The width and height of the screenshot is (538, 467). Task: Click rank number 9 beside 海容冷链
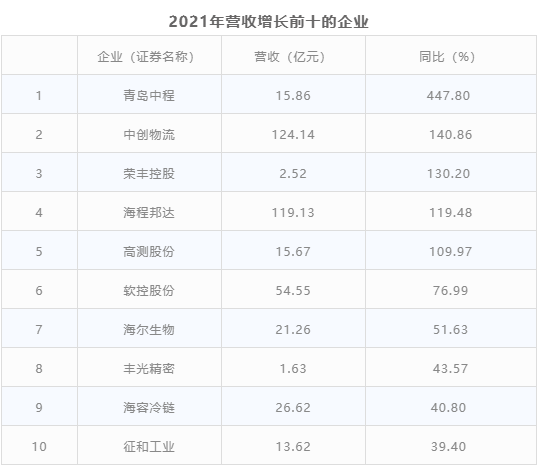[39, 408]
